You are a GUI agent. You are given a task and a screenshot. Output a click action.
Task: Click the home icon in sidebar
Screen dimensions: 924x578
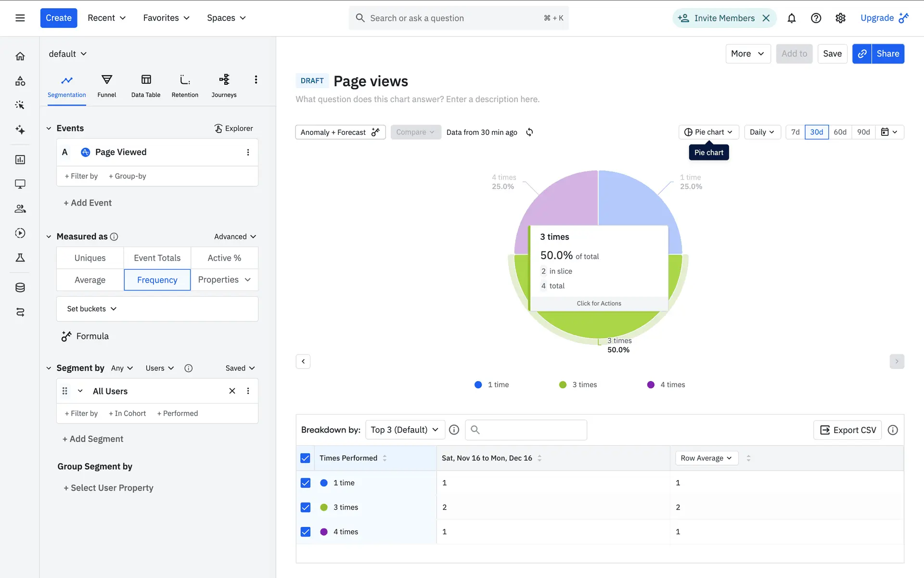coord(20,56)
